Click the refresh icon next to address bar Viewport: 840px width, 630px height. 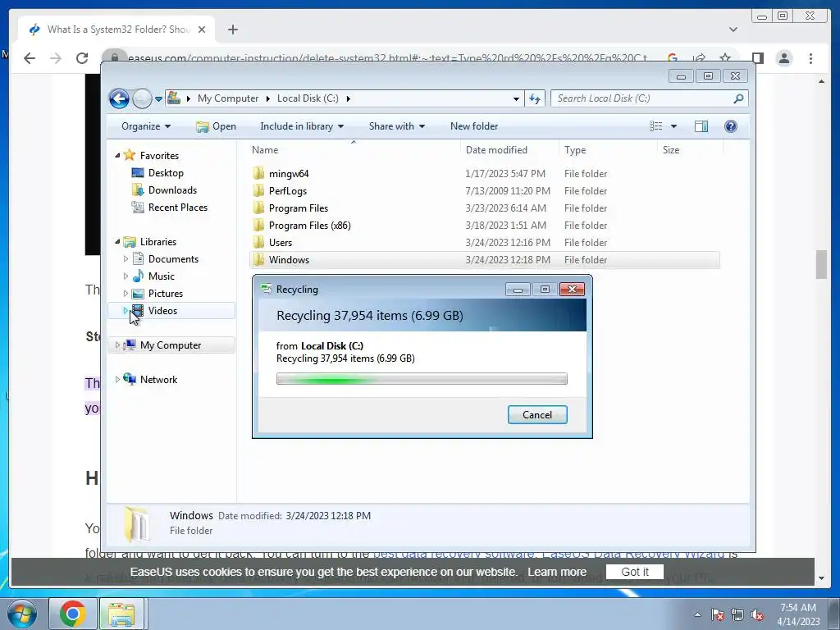tap(535, 98)
